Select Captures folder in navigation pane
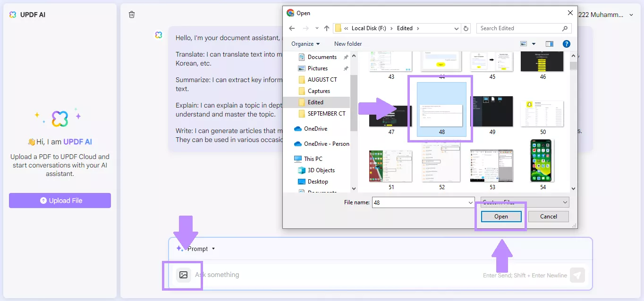This screenshot has height=301, width=644. 319,91
